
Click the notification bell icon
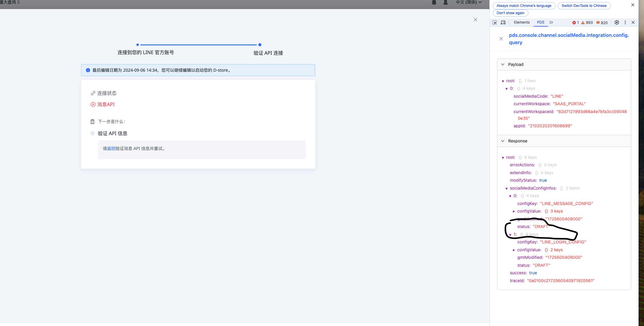434,2
